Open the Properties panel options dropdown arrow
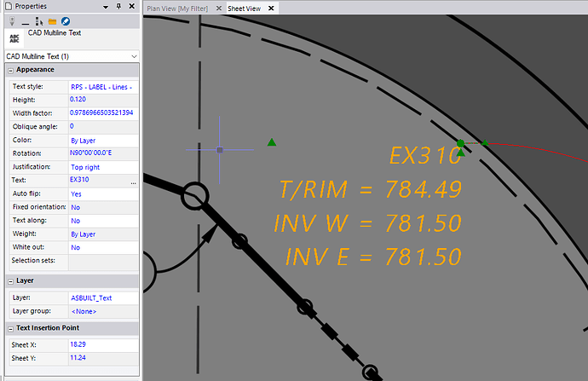The width and height of the screenshot is (588, 381). (106, 7)
